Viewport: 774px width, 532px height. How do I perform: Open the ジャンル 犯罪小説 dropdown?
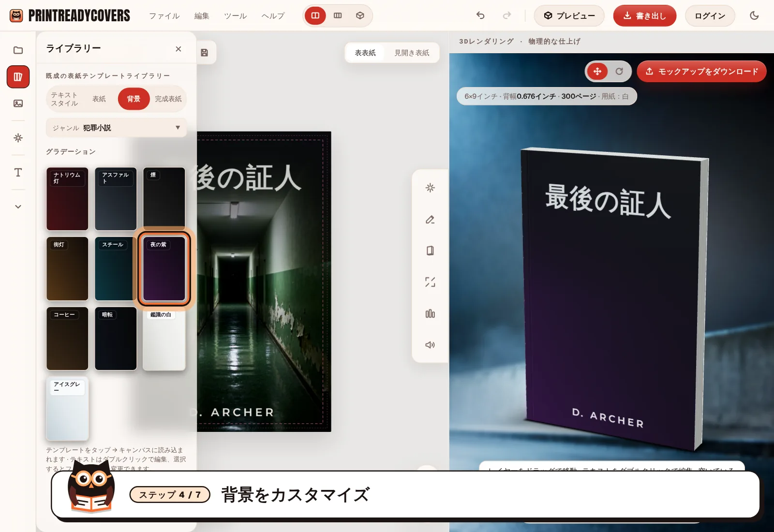coord(117,128)
